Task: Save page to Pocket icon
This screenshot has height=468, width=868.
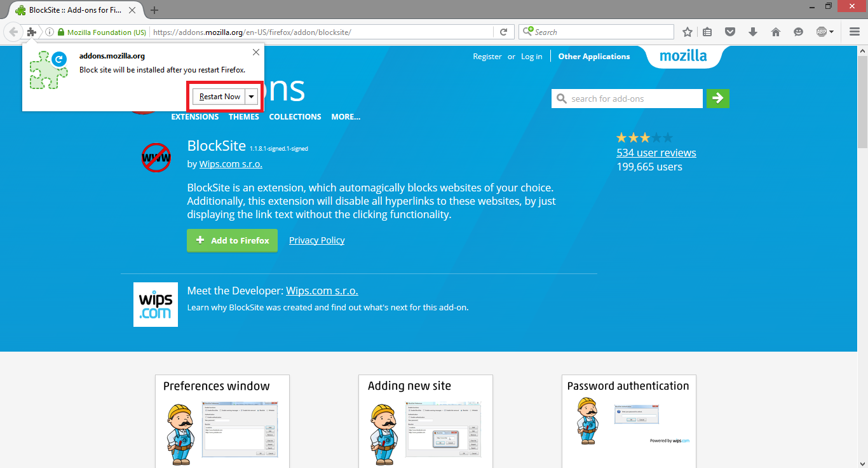Action: [x=730, y=32]
